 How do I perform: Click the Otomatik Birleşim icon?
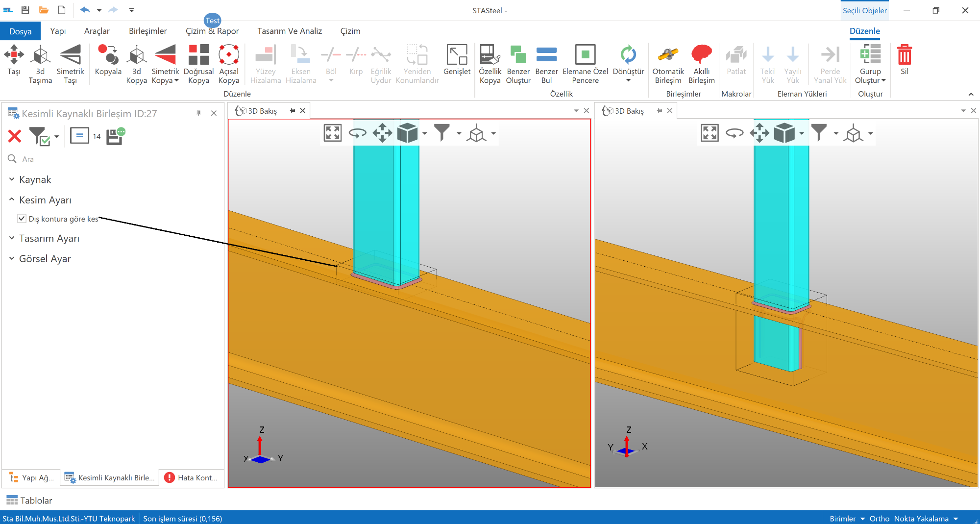(x=668, y=55)
